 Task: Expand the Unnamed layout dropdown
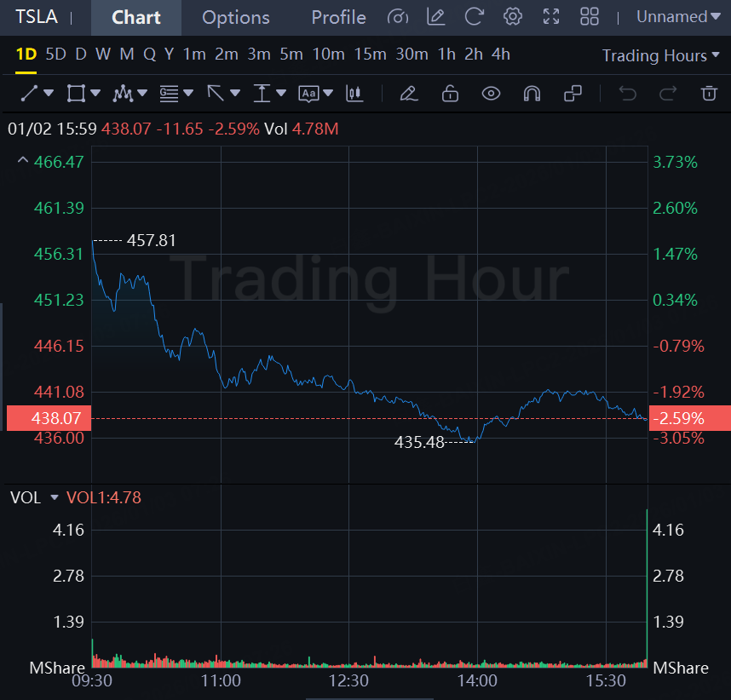point(671,17)
